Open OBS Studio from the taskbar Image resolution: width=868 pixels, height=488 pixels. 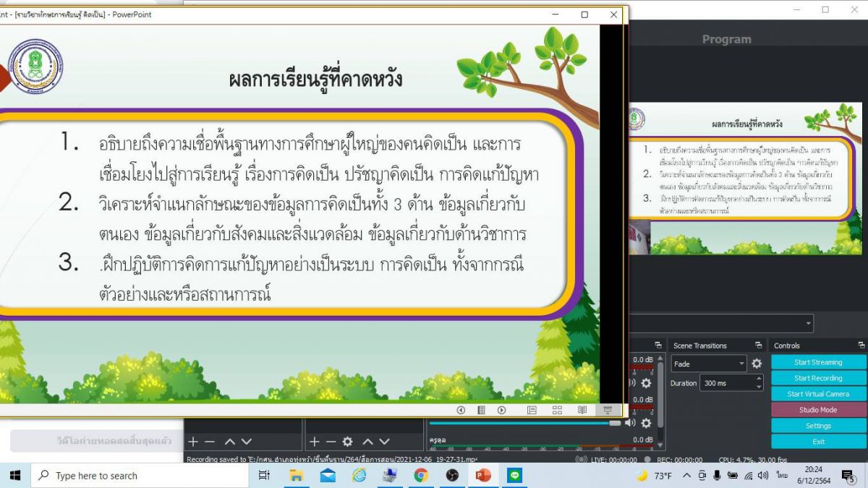click(452, 476)
